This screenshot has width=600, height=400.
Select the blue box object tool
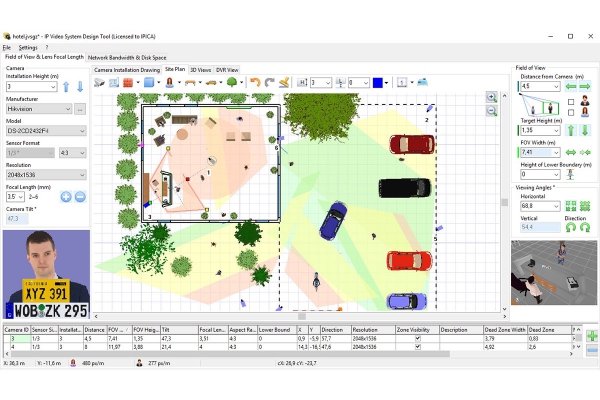click(x=148, y=82)
